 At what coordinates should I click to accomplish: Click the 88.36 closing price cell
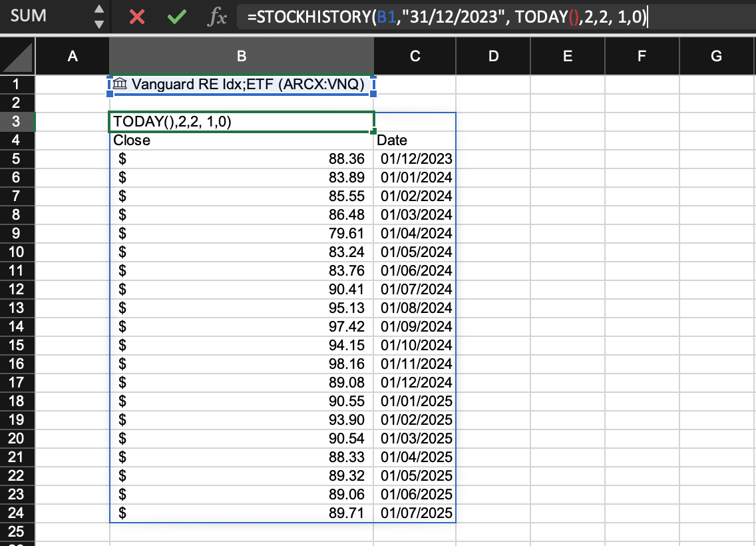point(241,159)
